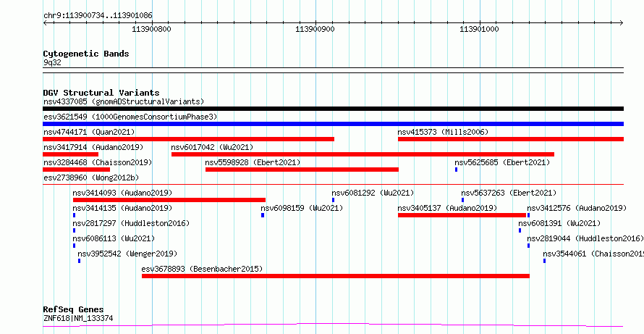Click the esv3621549 (1000GenomesConsortiumPhase3) label
Image resolution: width=644 pixels, height=334 pixels.
130,117
